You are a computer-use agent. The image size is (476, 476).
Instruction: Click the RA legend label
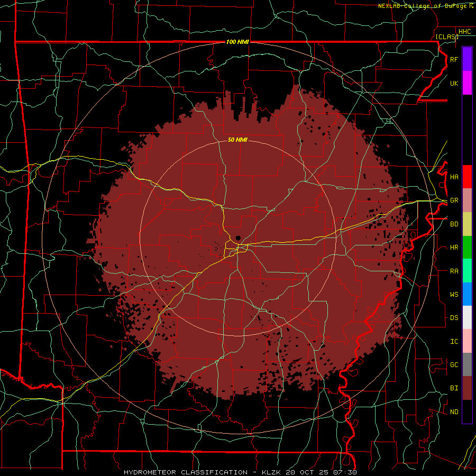[454, 271]
